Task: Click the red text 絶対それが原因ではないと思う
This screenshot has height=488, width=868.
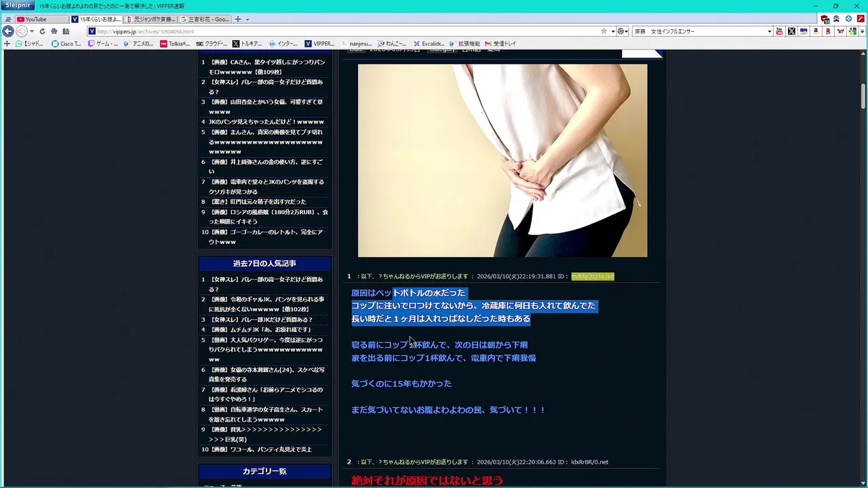Action: pyautogui.click(x=427, y=481)
